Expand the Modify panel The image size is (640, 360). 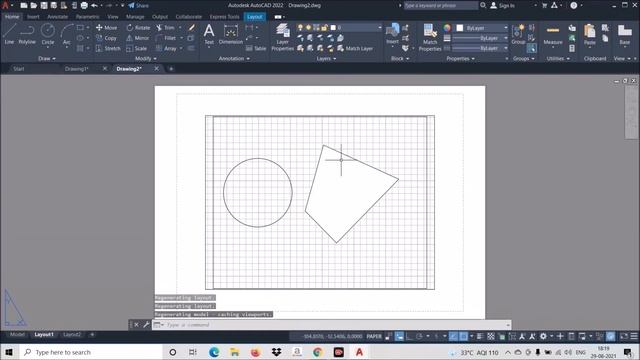pos(146,58)
